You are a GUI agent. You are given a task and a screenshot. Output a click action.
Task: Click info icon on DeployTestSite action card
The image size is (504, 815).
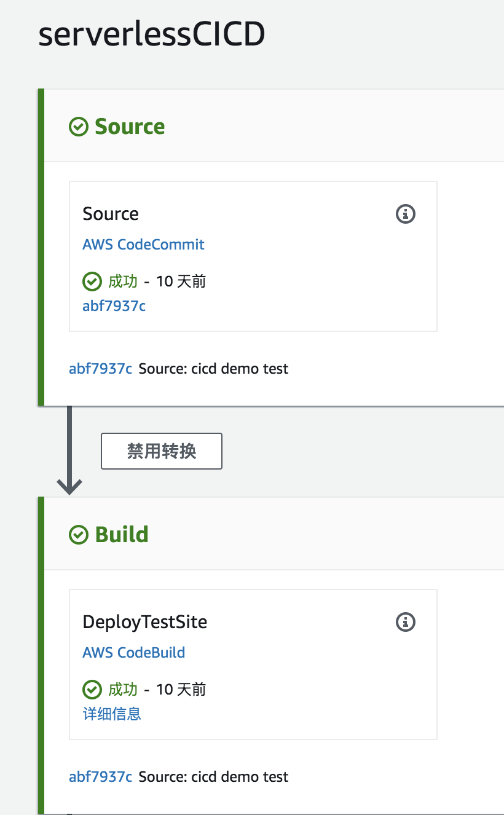(x=405, y=622)
